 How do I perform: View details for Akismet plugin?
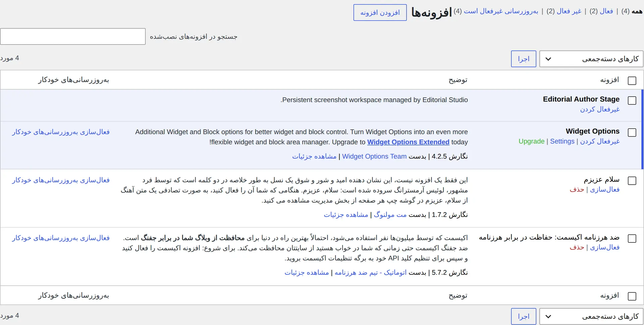click(307, 273)
